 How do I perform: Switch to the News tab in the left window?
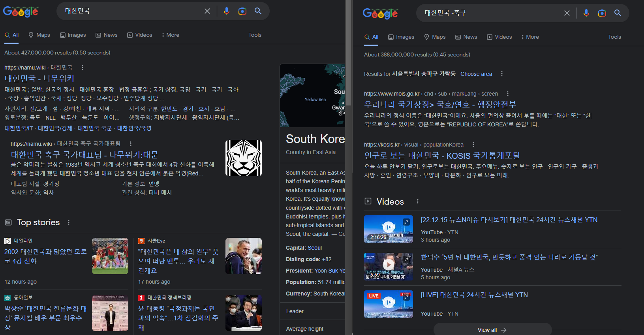pos(107,35)
